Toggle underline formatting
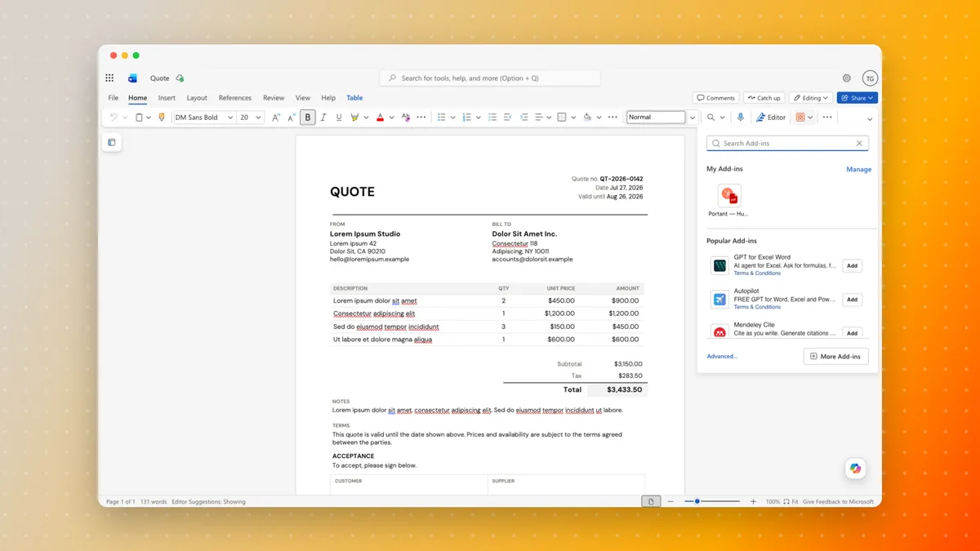This screenshot has width=980, height=551. click(339, 118)
